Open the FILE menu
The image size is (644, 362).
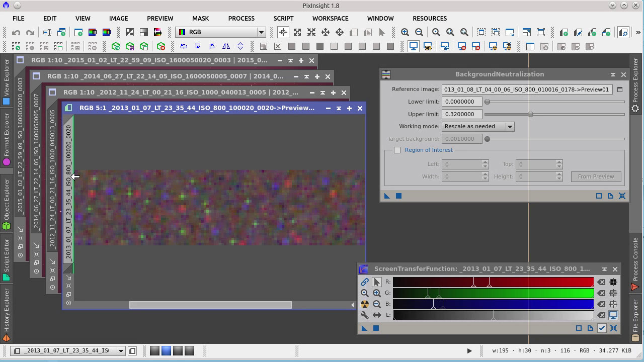click(x=18, y=18)
